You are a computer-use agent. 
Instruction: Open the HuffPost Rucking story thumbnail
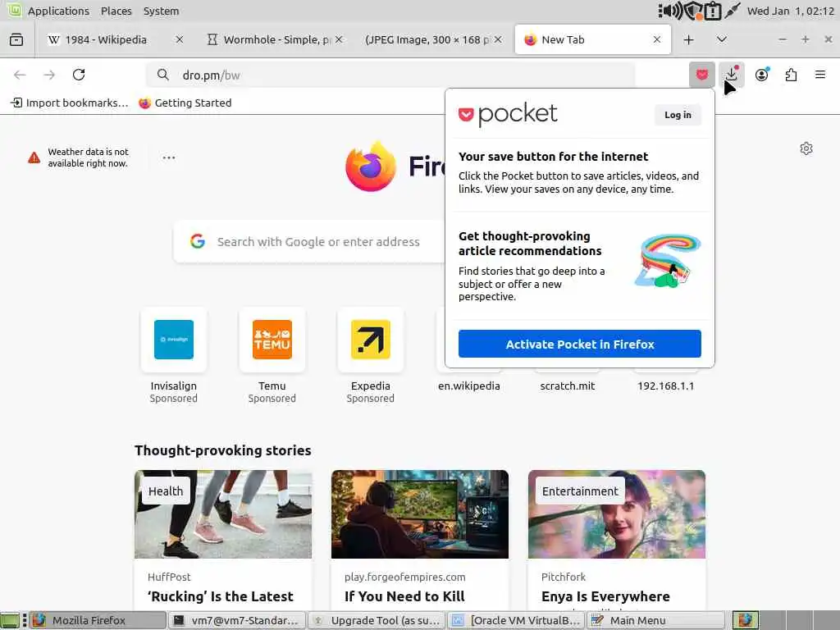click(223, 514)
